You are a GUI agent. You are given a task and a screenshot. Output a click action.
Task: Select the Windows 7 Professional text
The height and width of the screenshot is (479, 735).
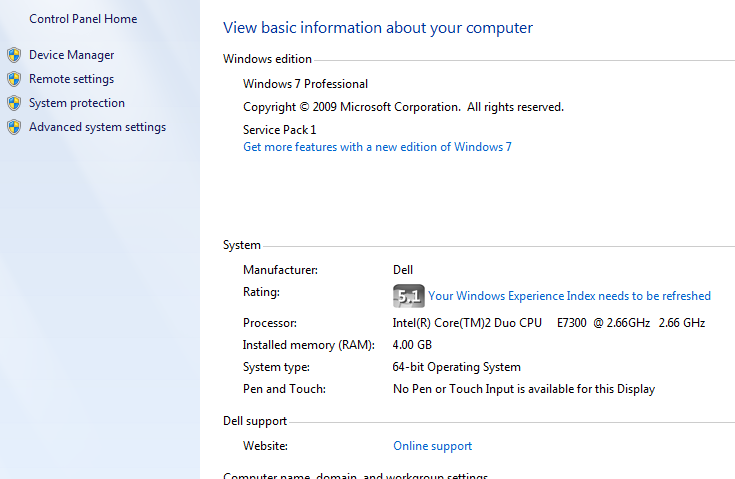(305, 84)
